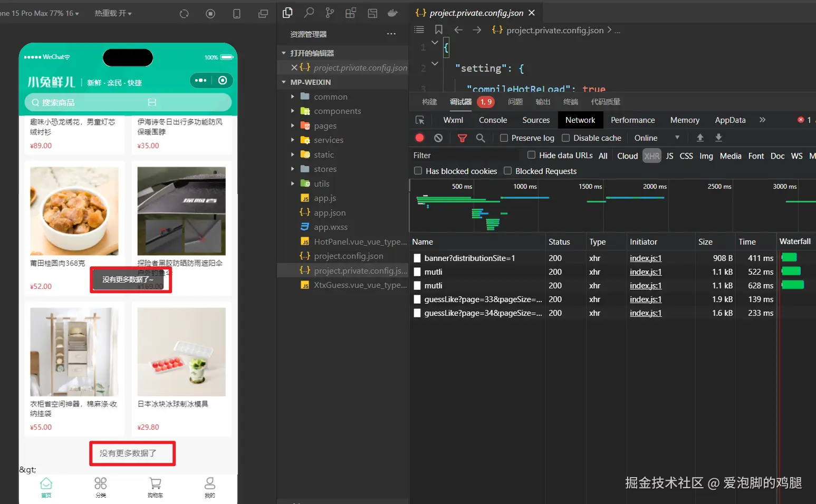Open the AppData tab

(x=730, y=120)
